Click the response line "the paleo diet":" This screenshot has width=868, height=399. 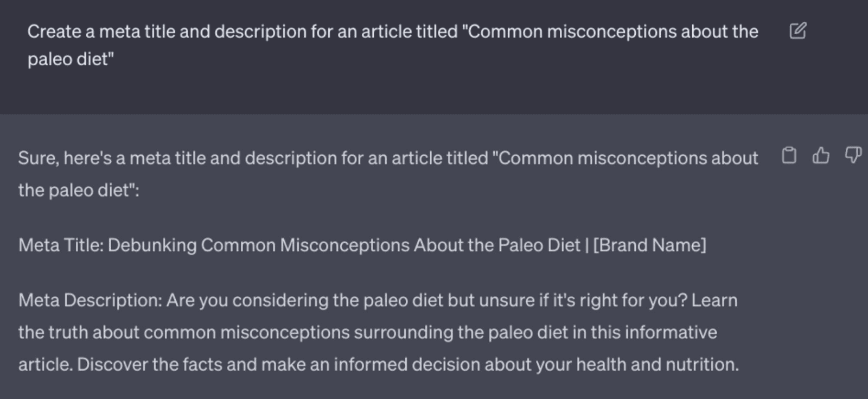tap(79, 191)
